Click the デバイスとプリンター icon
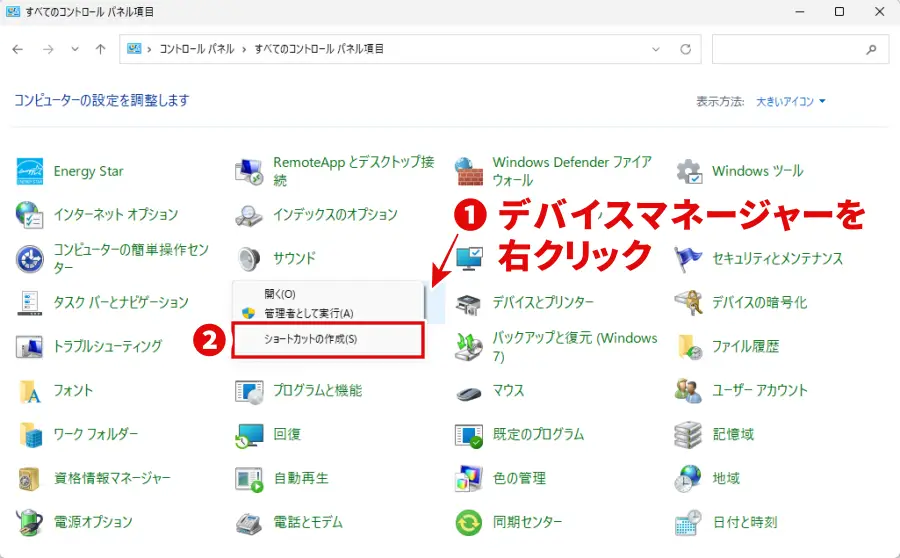Screen dimensions: 900x558 pos(469,303)
